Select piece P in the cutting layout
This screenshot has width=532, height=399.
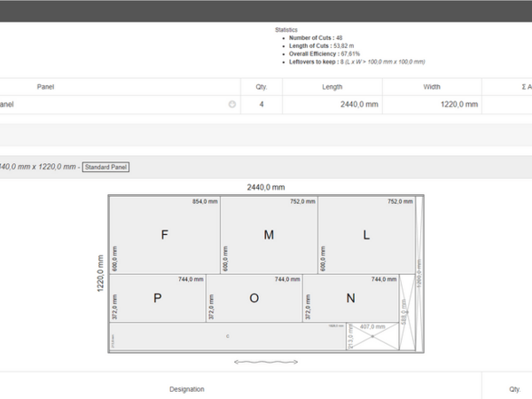(x=157, y=298)
